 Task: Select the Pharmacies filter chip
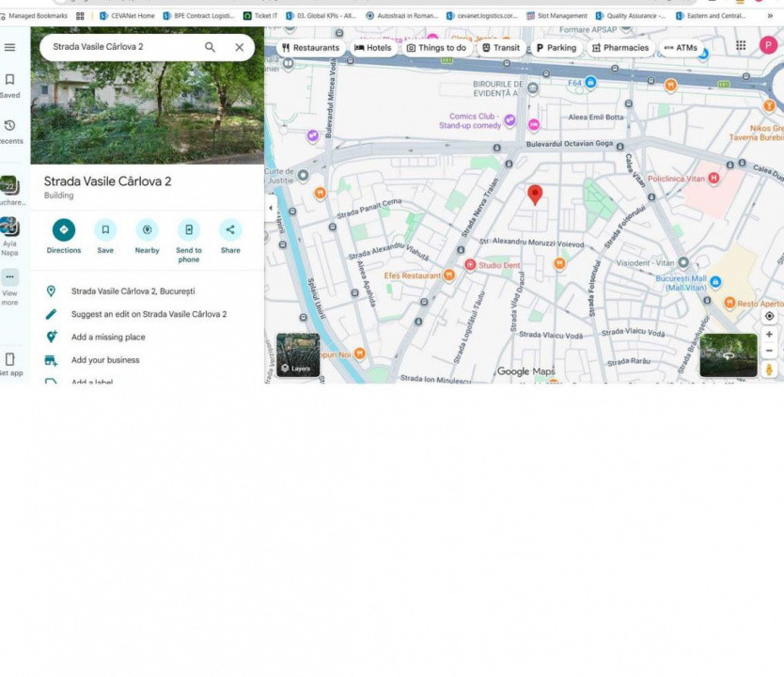[619, 48]
